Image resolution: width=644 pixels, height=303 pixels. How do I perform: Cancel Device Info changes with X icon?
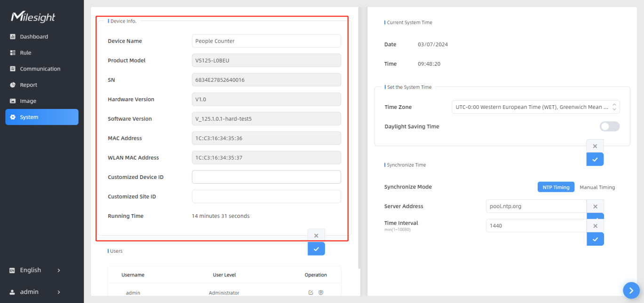pos(316,236)
